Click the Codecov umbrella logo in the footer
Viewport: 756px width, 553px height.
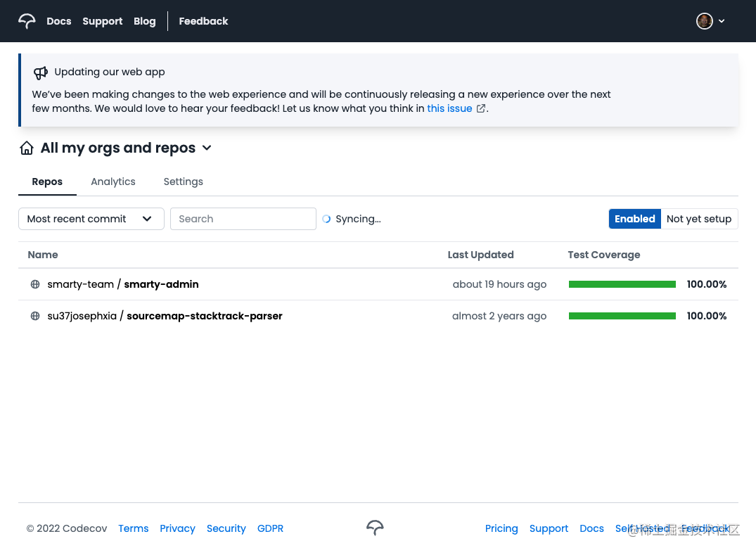click(375, 528)
